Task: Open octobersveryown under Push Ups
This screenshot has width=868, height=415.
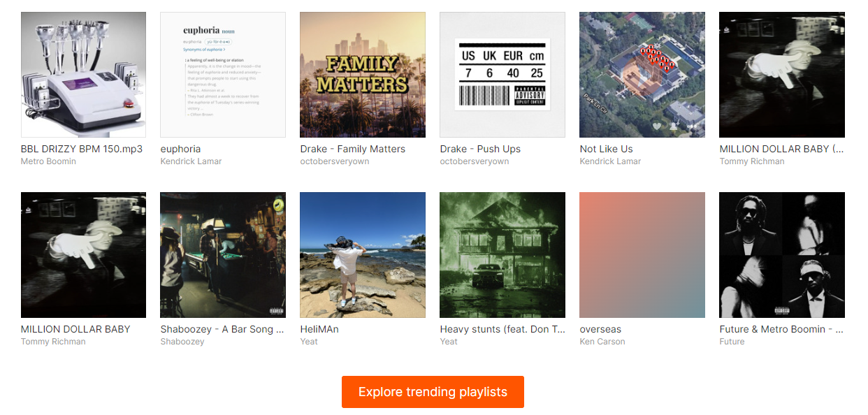Action: click(x=475, y=161)
